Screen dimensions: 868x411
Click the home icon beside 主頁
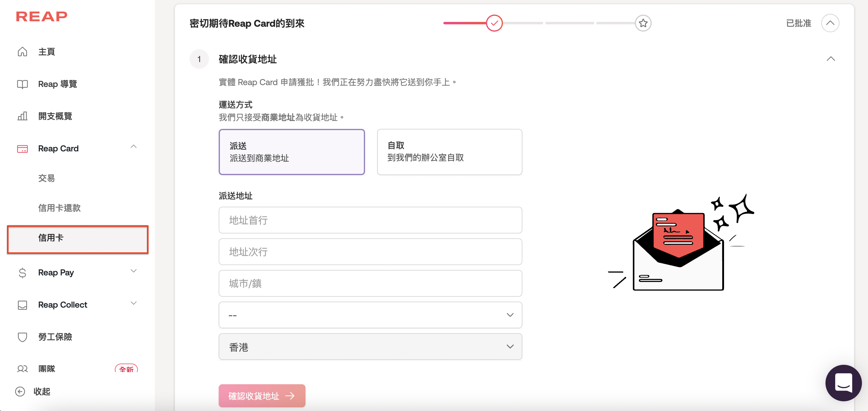point(22,52)
